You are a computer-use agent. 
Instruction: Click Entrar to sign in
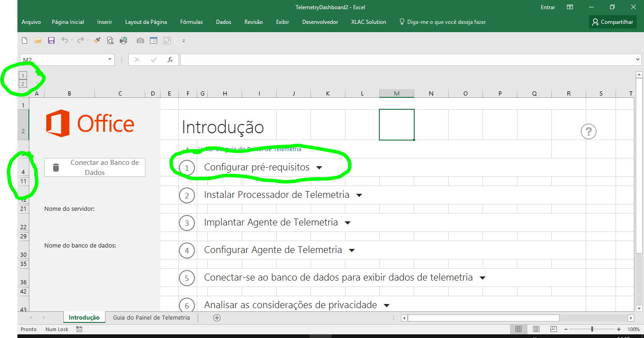coord(548,7)
